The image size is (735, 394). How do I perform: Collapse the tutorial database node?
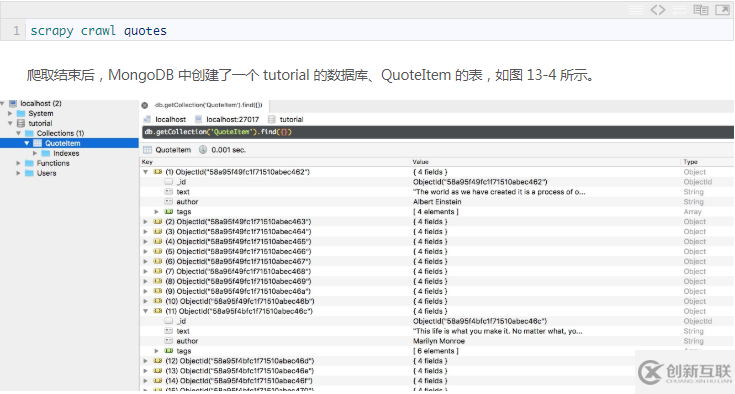point(10,123)
